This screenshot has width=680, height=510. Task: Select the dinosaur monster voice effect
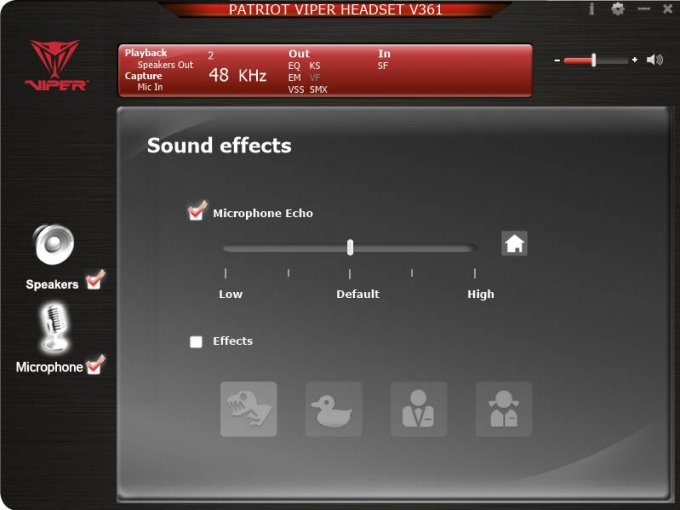coord(248,409)
